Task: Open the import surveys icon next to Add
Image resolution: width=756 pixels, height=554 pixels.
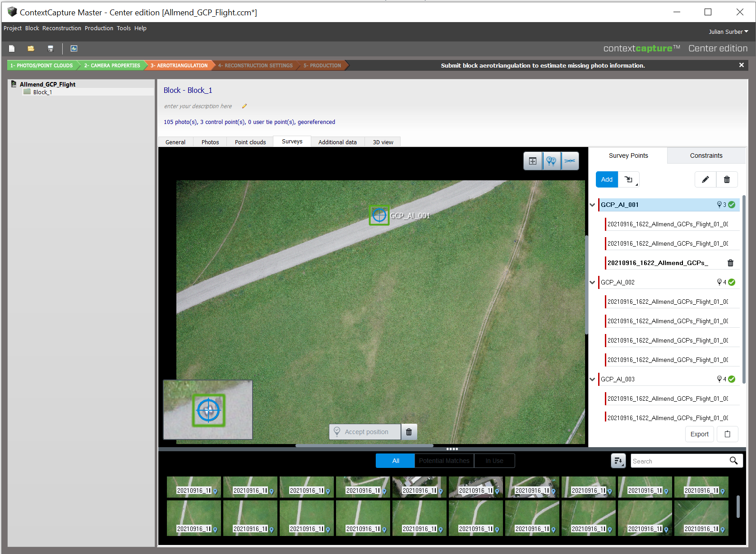Action: 629,179
